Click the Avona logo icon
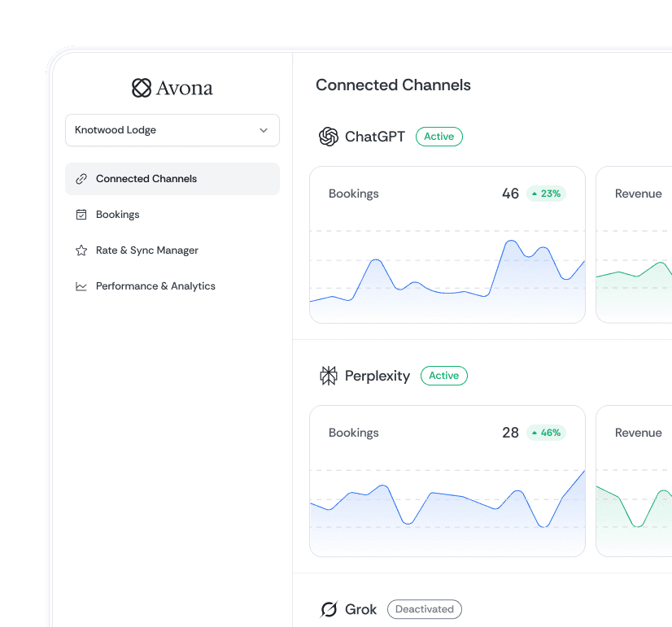Viewport: 672px width, 627px height. click(142, 88)
